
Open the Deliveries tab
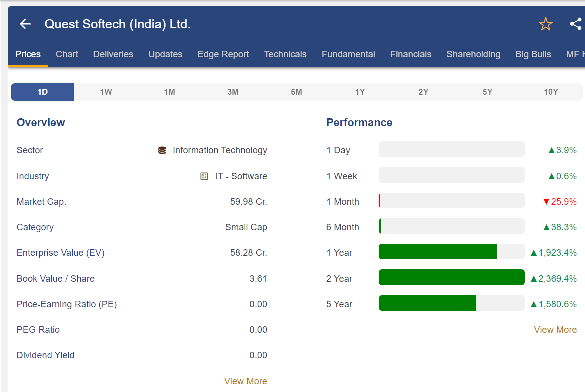click(x=113, y=54)
